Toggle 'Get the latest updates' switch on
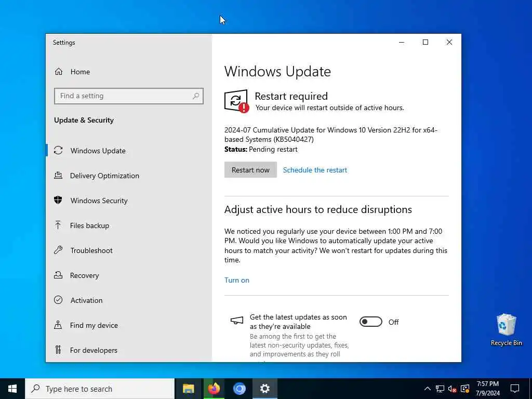The height and width of the screenshot is (399, 532). pyautogui.click(x=371, y=322)
